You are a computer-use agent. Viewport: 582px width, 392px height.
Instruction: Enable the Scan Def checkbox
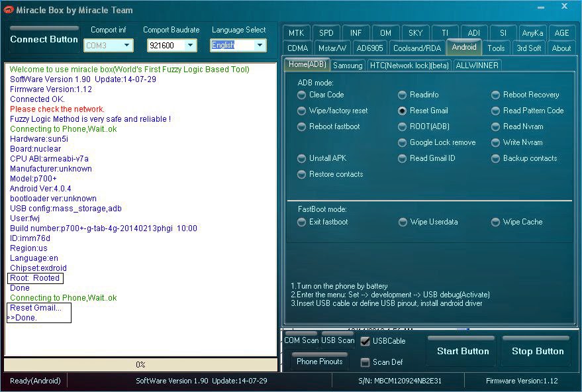click(365, 362)
